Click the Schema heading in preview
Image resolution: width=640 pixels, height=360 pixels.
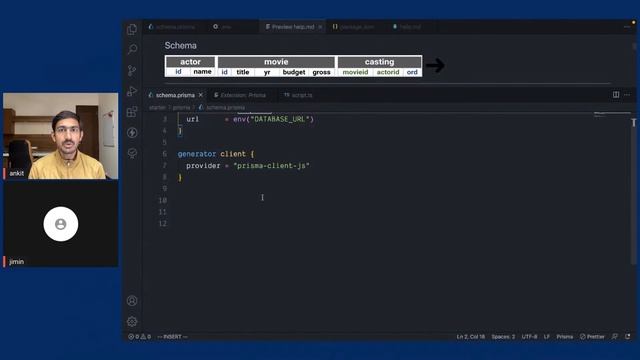pos(180,46)
